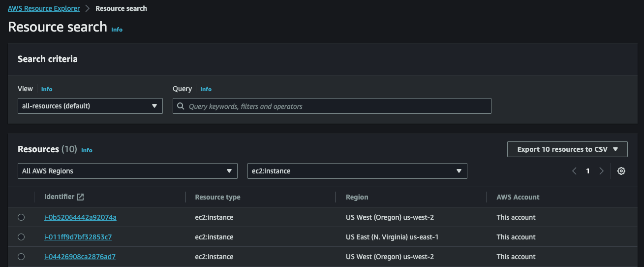644x267 pixels.
Task: Click the Identifier column header
Action: click(x=59, y=197)
